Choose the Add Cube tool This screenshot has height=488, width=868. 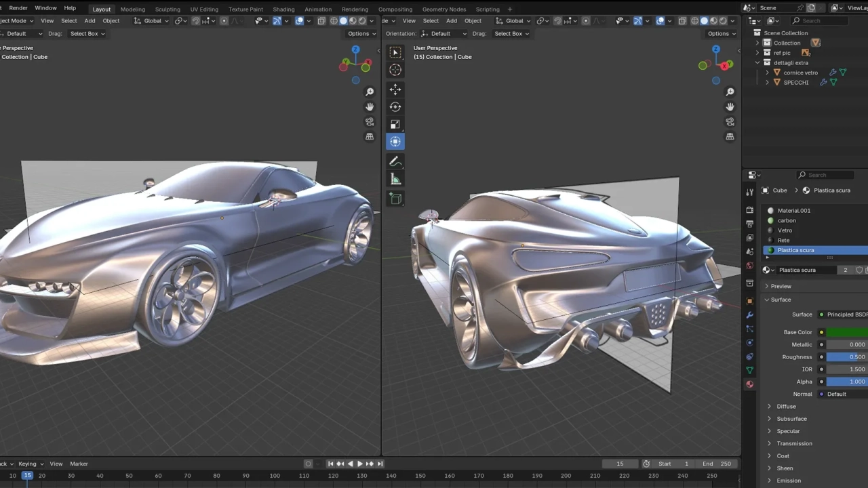pos(395,199)
